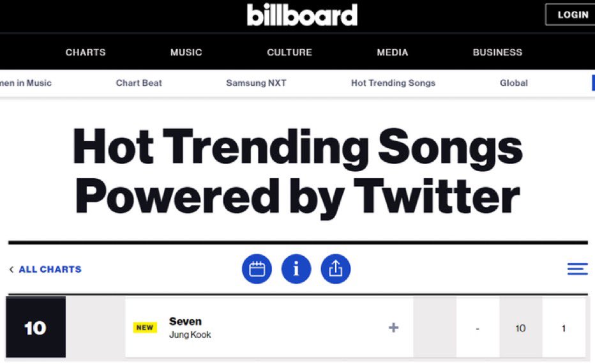Click the Billboard logo
The image size is (595, 364).
click(302, 15)
